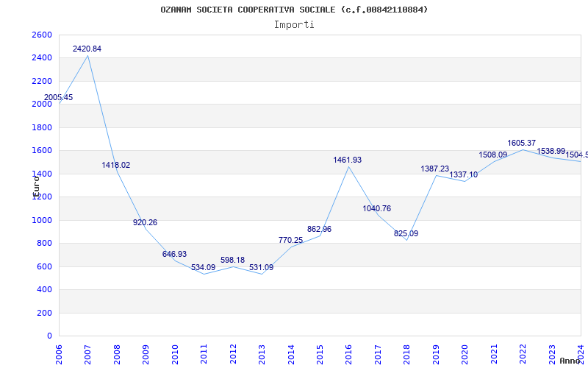Click the 2022 x-axis year label
This screenshot has height=368, width=588.
point(523,355)
